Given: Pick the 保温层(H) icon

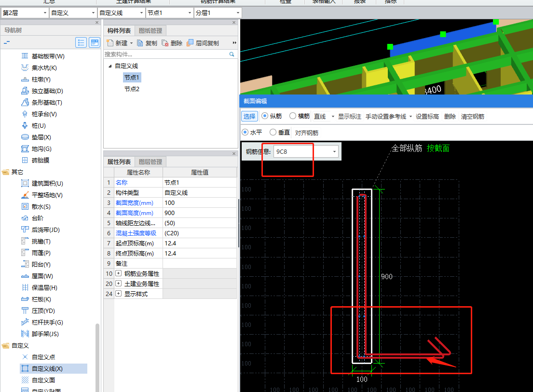Looking at the screenshot, I should click(x=25, y=287).
